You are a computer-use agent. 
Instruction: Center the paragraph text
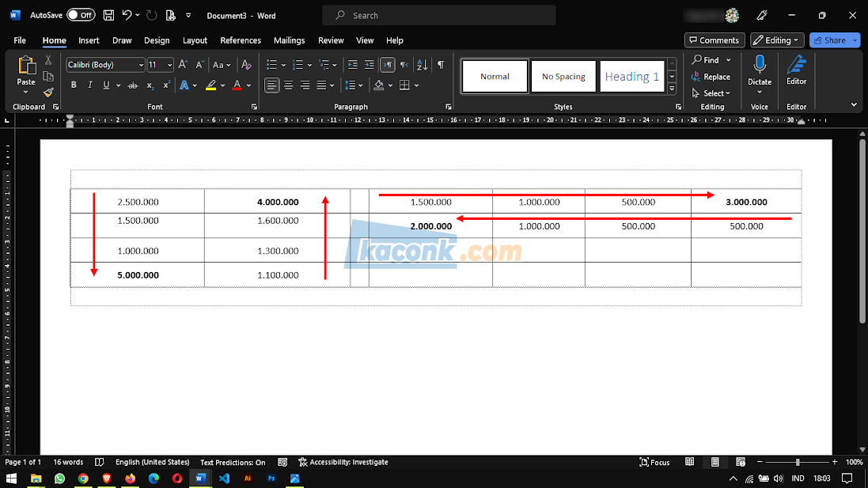(x=289, y=85)
